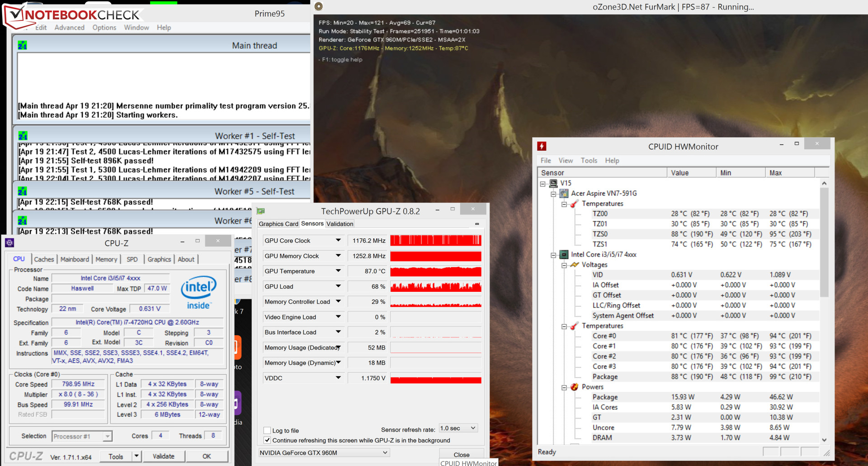This screenshot has width=868, height=466.
Task: Open the View menu in HWMonitor
Action: 566,161
